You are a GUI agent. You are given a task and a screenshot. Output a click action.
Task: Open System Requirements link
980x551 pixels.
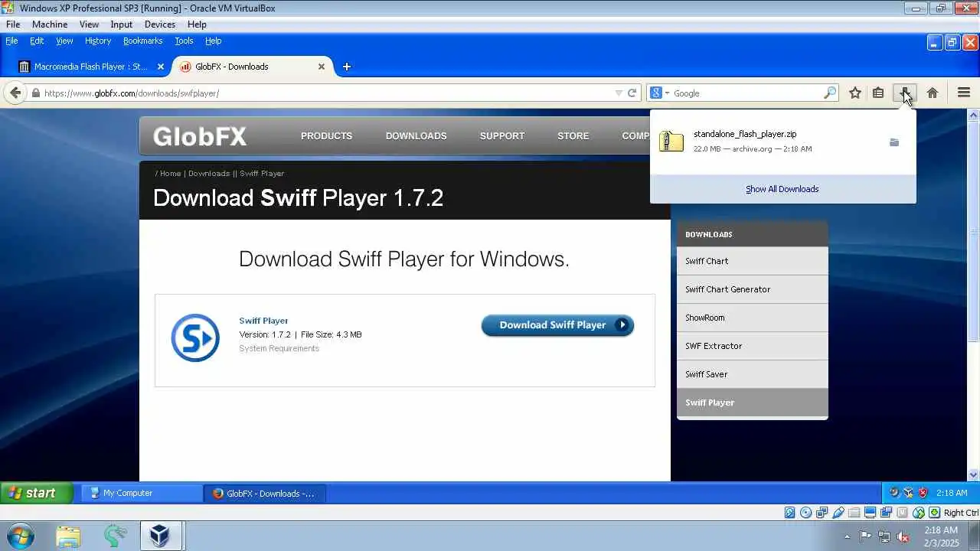click(x=279, y=348)
